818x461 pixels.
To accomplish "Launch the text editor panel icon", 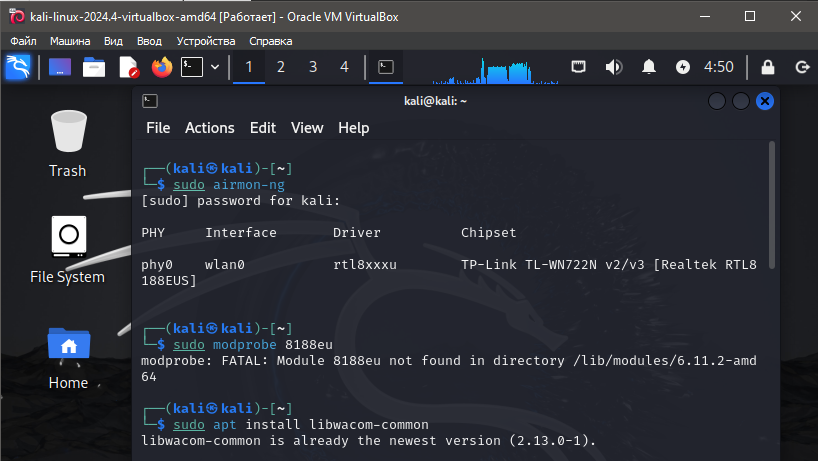I will pos(128,67).
